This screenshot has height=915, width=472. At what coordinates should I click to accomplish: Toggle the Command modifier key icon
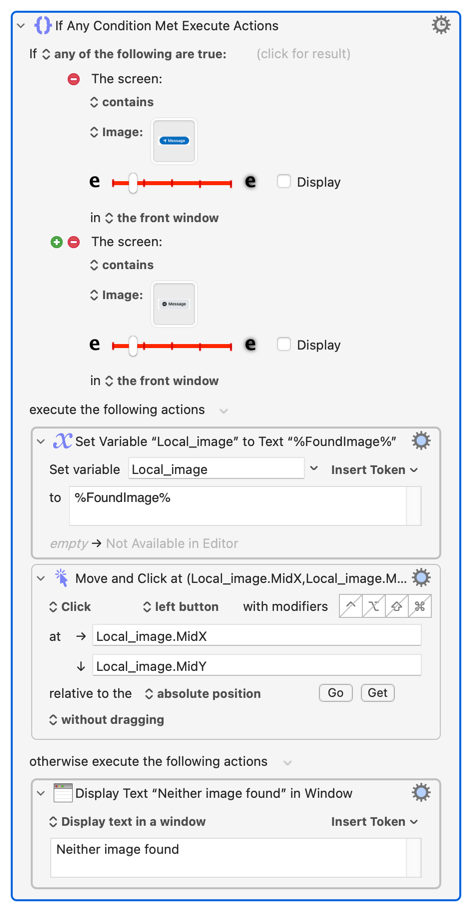click(x=421, y=606)
